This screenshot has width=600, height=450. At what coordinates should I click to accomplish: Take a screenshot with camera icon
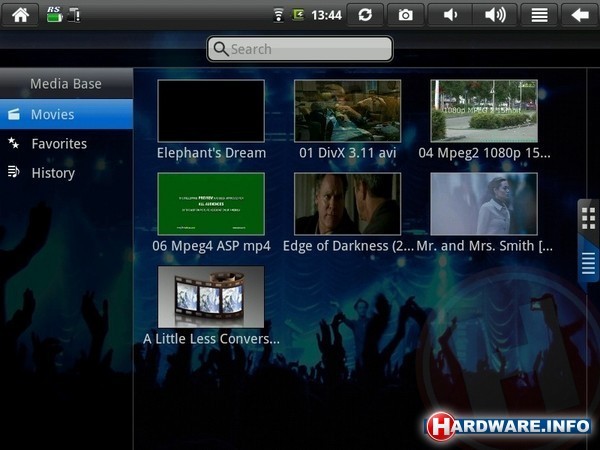coord(406,15)
